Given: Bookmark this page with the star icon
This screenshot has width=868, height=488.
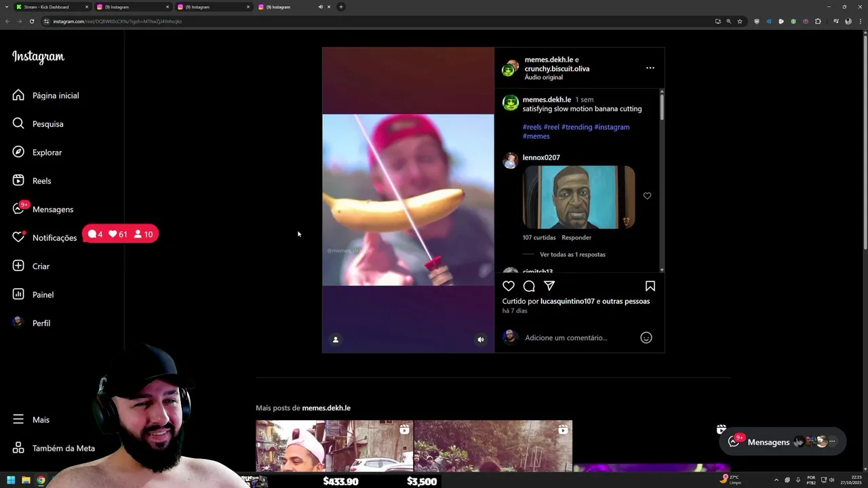Looking at the screenshot, I should pyautogui.click(x=740, y=21).
